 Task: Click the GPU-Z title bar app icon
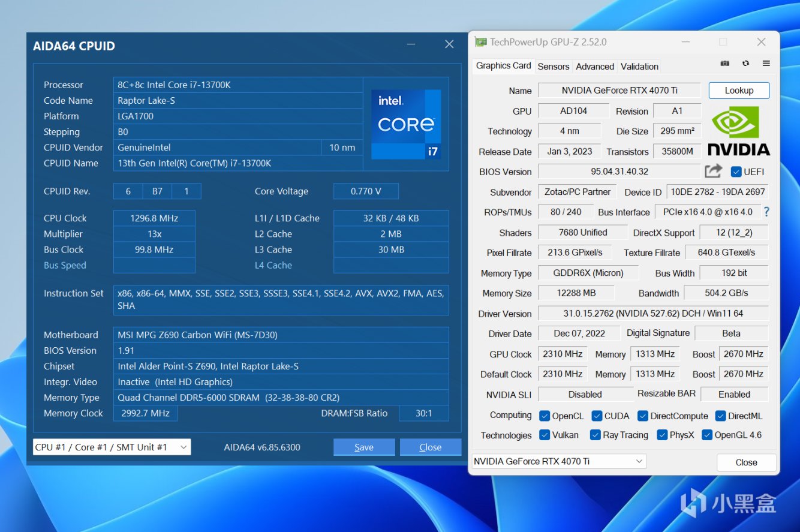(480, 42)
